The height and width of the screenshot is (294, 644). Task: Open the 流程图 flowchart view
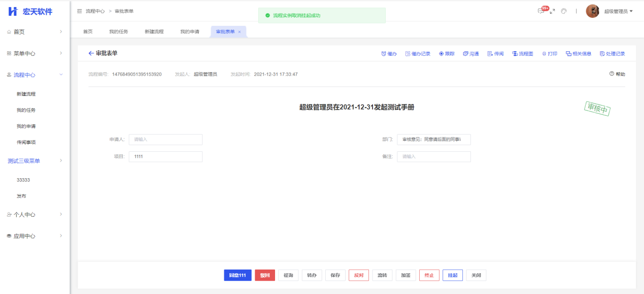coord(522,54)
